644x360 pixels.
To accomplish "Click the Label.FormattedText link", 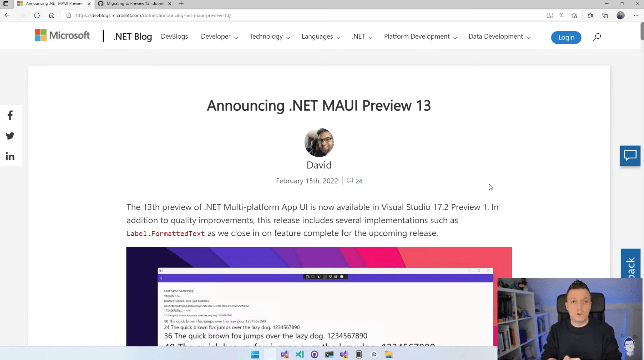I will pos(165,233).
